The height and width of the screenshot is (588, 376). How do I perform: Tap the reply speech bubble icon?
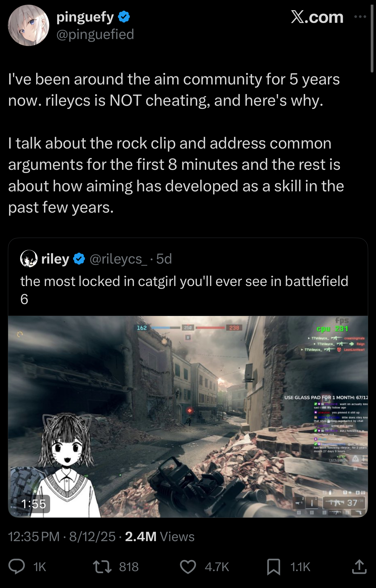pyautogui.click(x=17, y=566)
